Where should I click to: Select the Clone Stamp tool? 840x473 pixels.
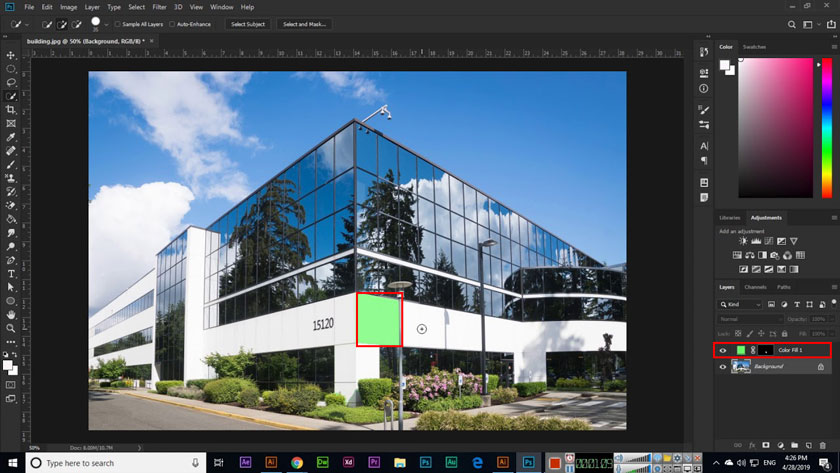10,178
